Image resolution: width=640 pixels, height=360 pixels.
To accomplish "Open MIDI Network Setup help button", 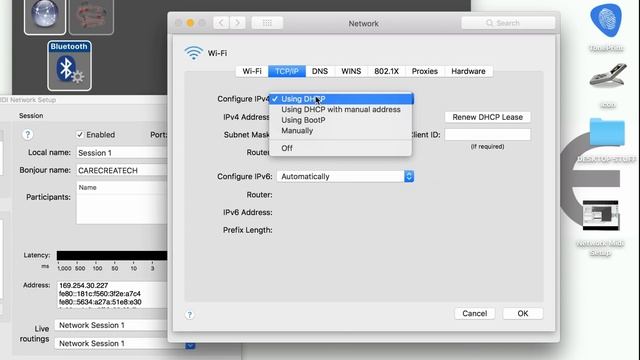I will pos(27,134).
